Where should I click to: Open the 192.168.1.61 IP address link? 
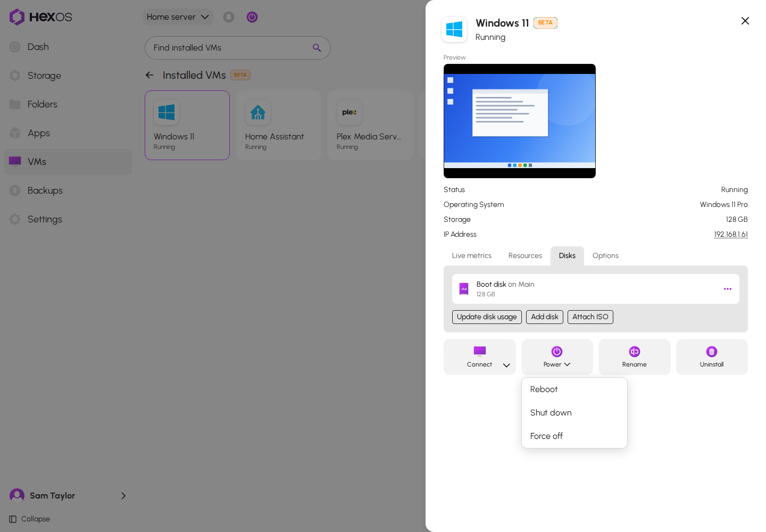(x=731, y=235)
